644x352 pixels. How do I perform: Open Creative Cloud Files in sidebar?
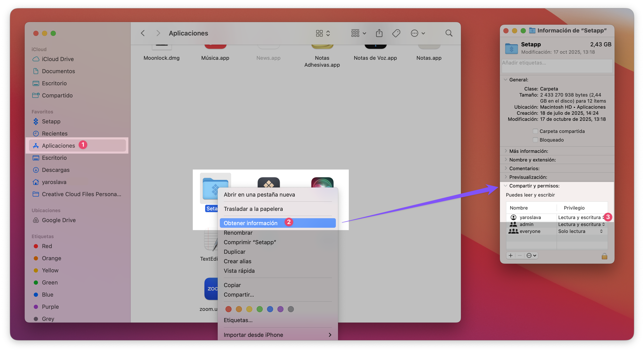coord(77,194)
